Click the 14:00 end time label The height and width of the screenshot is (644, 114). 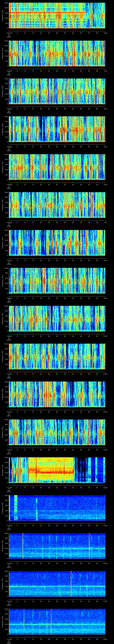(105, 487)
